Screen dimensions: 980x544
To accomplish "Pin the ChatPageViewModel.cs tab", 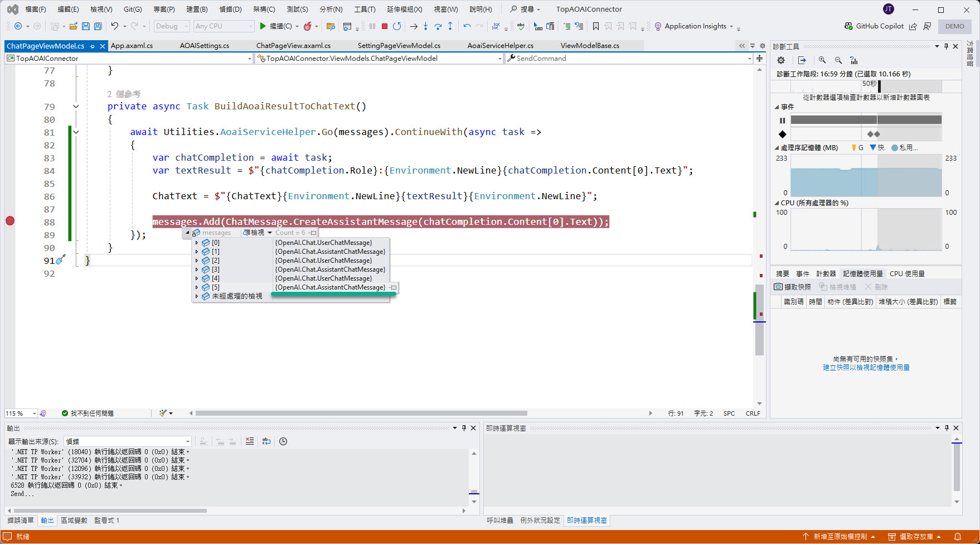I will click(x=92, y=46).
